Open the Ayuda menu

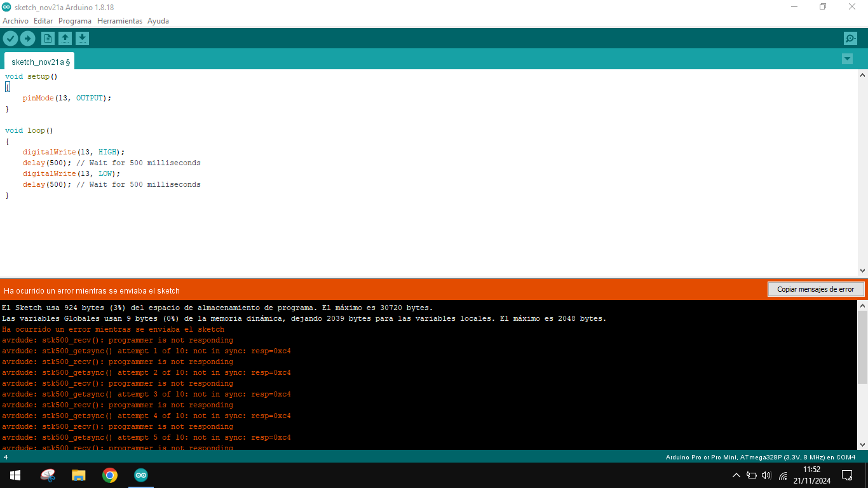tap(158, 21)
